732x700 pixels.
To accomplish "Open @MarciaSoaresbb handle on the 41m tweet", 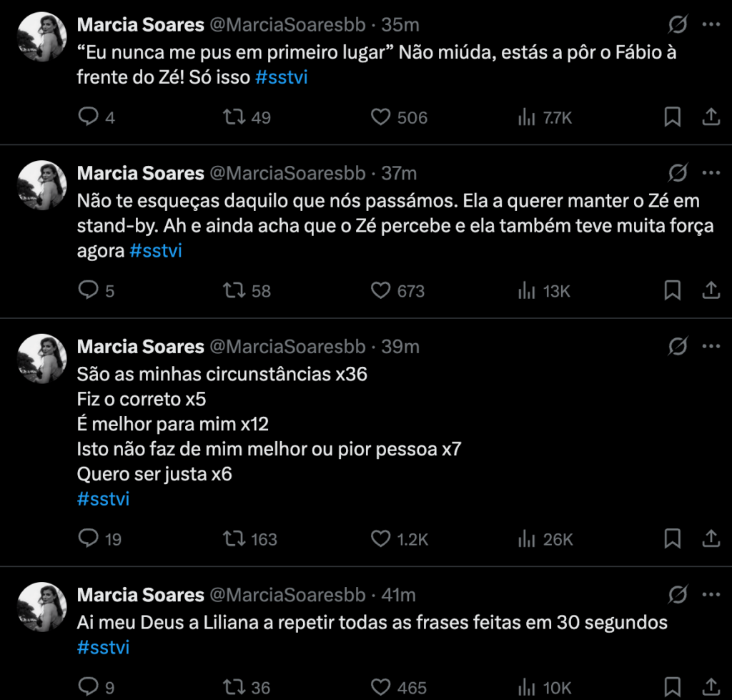I will 287,595.
